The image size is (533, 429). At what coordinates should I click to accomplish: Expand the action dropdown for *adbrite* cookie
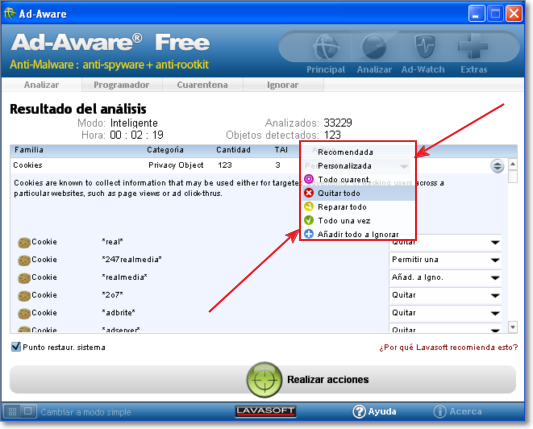pyautogui.click(x=495, y=313)
